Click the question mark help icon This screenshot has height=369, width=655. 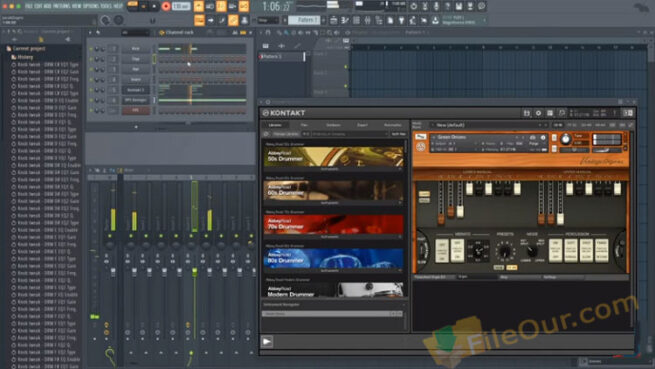[x=447, y=6]
